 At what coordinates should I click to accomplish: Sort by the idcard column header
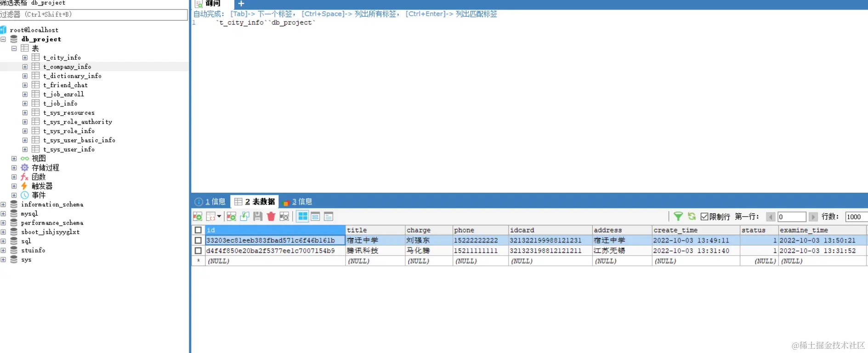pyautogui.click(x=550, y=230)
